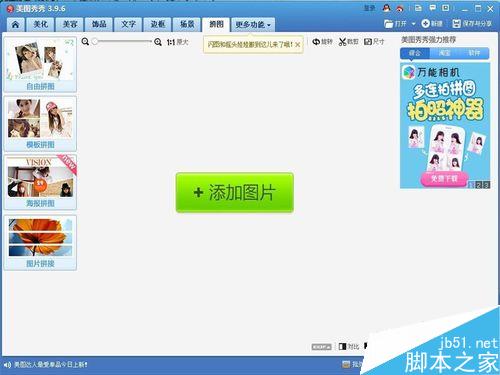Click the 登录 login link
The image size is (500, 375).
point(369,8)
